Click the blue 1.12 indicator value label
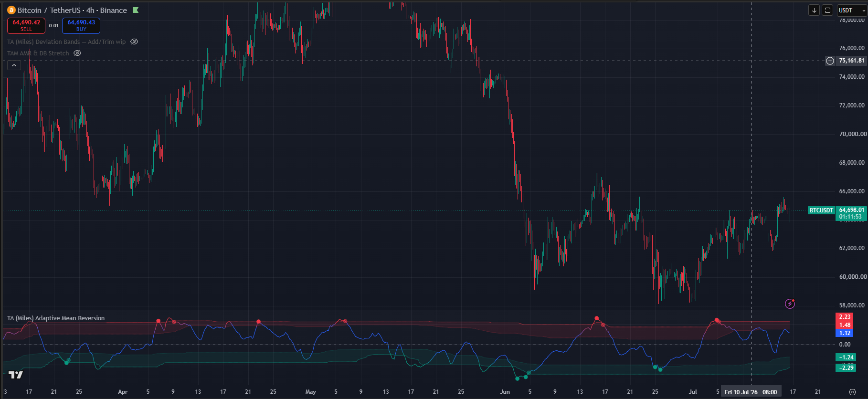This screenshot has width=868, height=399. (x=845, y=333)
